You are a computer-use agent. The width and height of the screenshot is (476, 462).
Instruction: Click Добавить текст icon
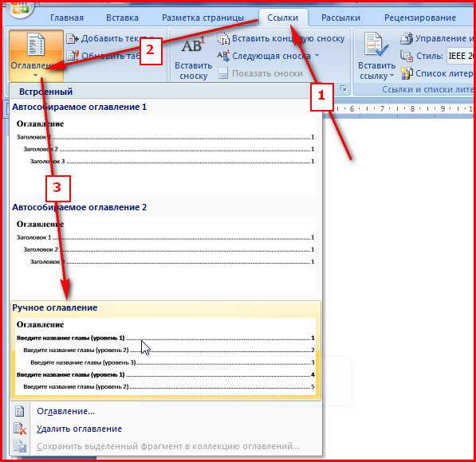[73, 39]
